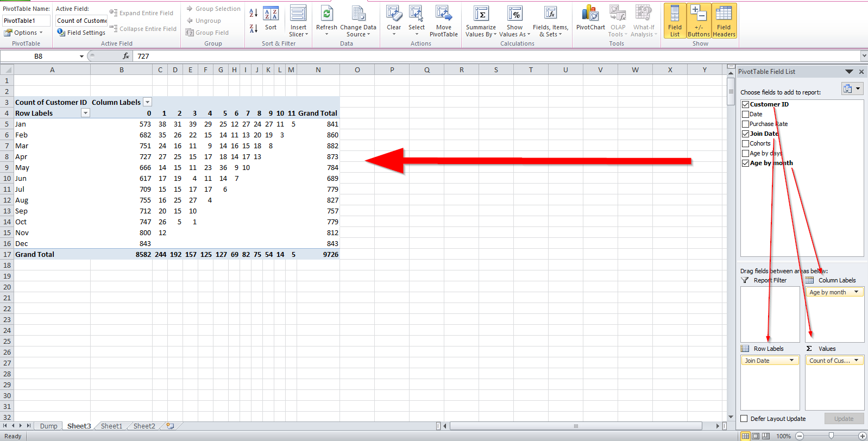Click Collapse Entire Field
This screenshot has width=868, height=441.
point(143,29)
